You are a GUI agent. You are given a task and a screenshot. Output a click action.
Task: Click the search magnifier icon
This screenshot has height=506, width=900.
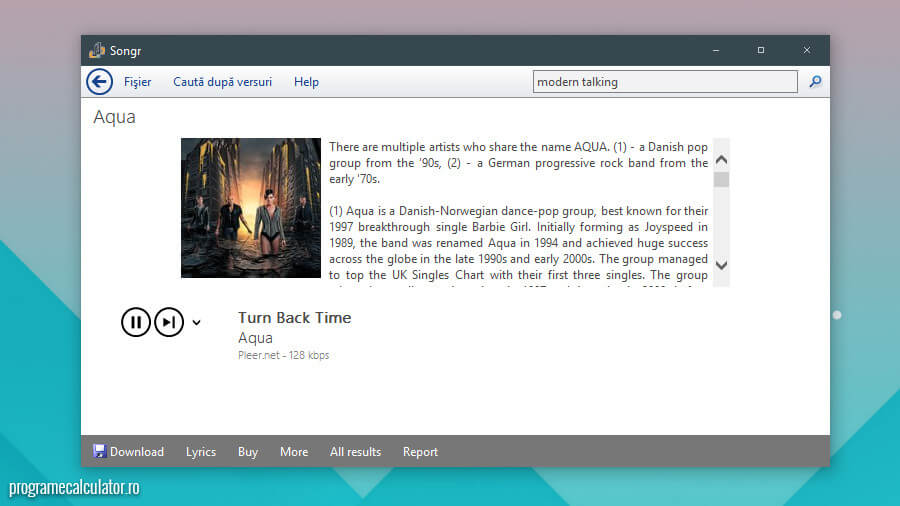point(815,82)
